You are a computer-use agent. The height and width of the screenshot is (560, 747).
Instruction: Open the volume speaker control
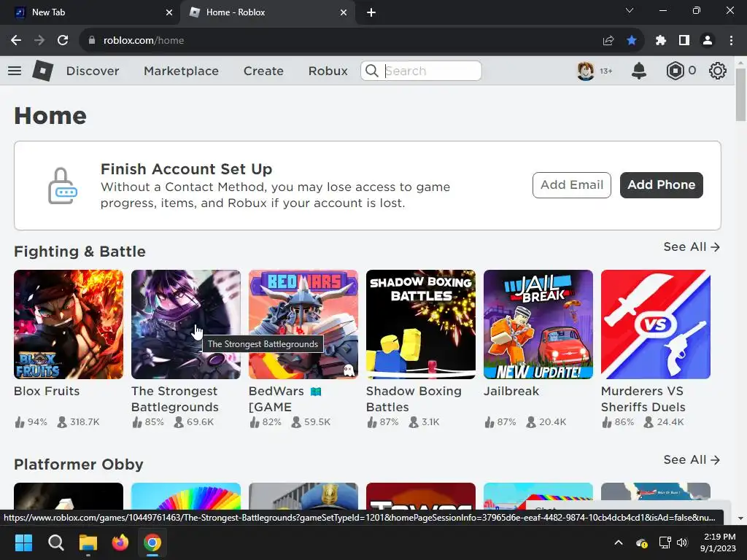(682, 542)
